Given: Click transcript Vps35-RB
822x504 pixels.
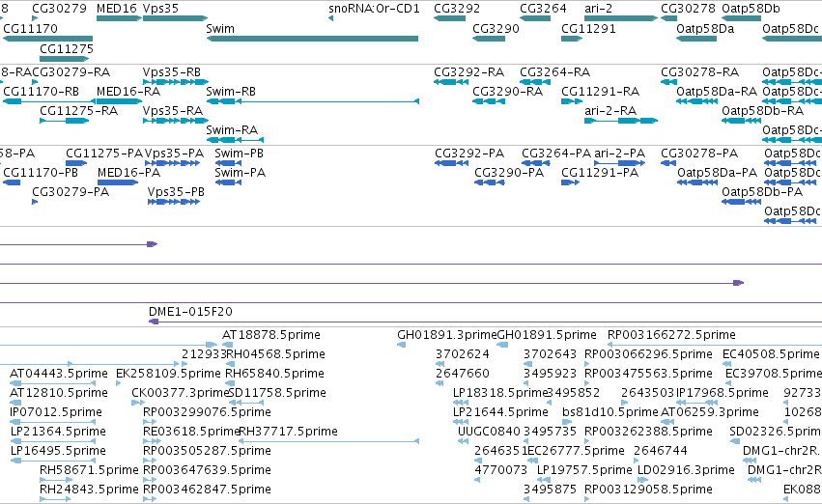Looking at the screenshot, I should tap(176, 82).
